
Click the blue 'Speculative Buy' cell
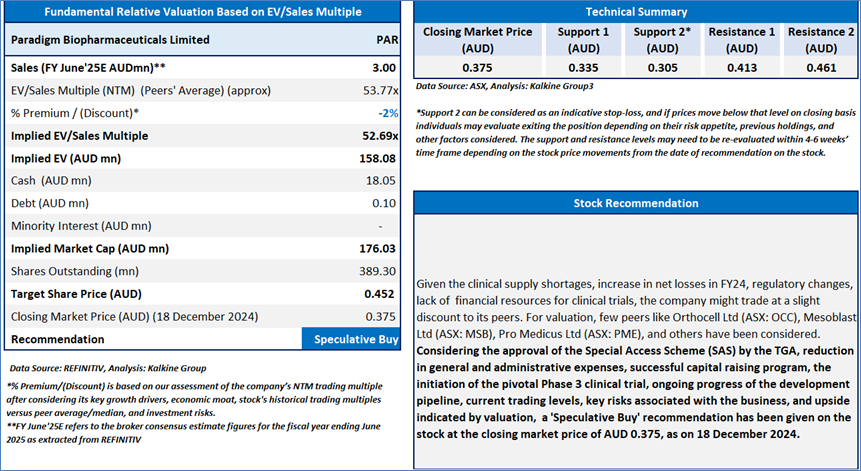coord(351,339)
